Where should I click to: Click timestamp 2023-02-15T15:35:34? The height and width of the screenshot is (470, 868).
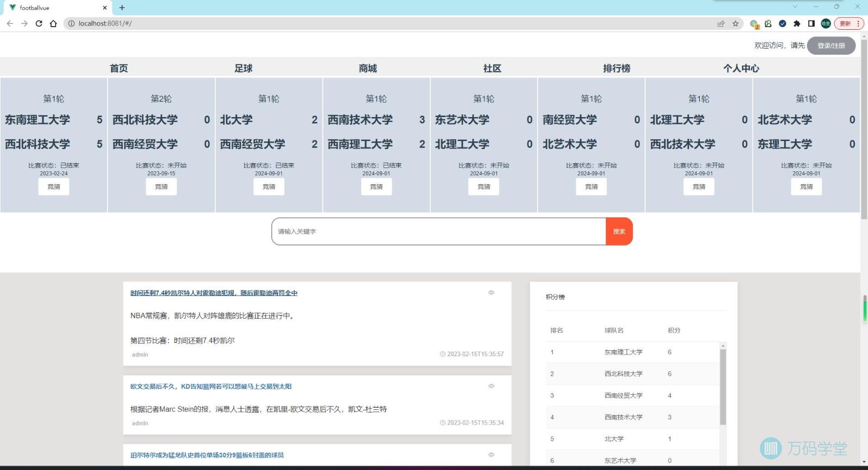(x=475, y=423)
